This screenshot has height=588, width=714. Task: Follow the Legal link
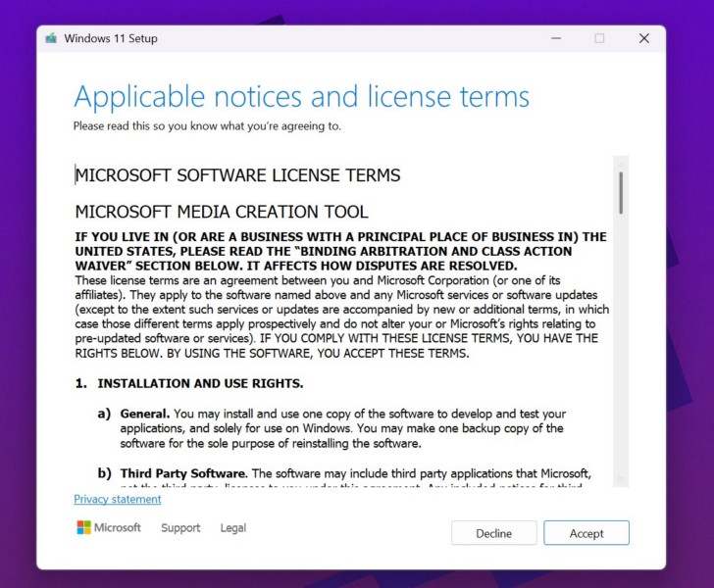233,528
